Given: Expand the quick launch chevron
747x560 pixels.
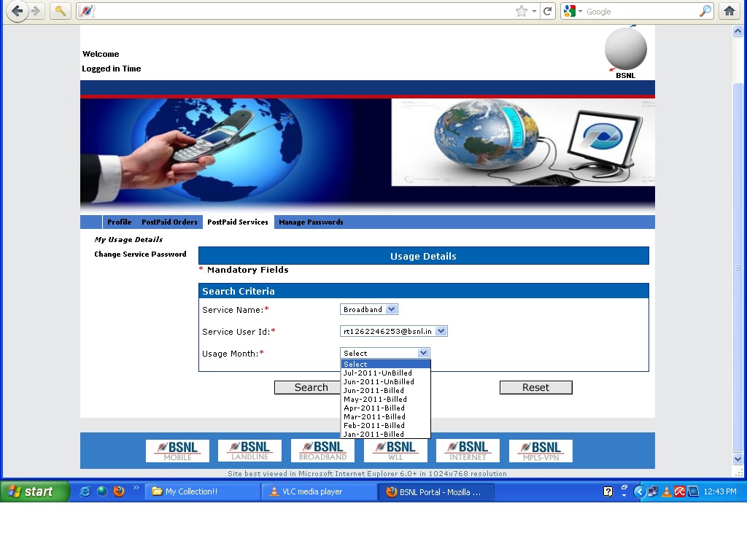Looking at the screenshot, I should 136,488.
